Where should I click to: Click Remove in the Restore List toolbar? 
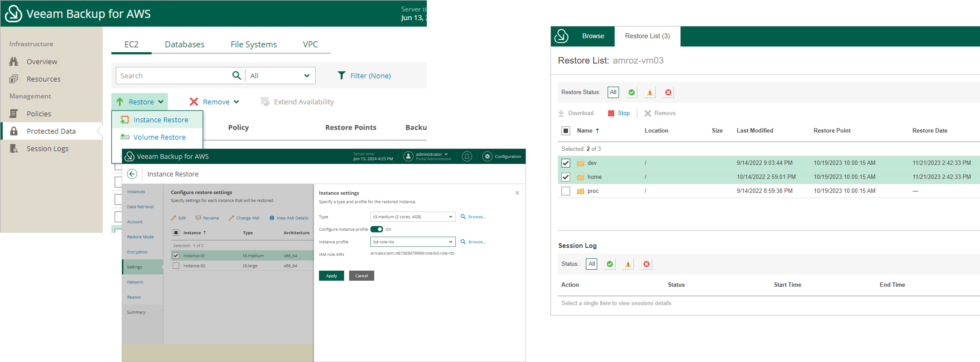coord(660,113)
